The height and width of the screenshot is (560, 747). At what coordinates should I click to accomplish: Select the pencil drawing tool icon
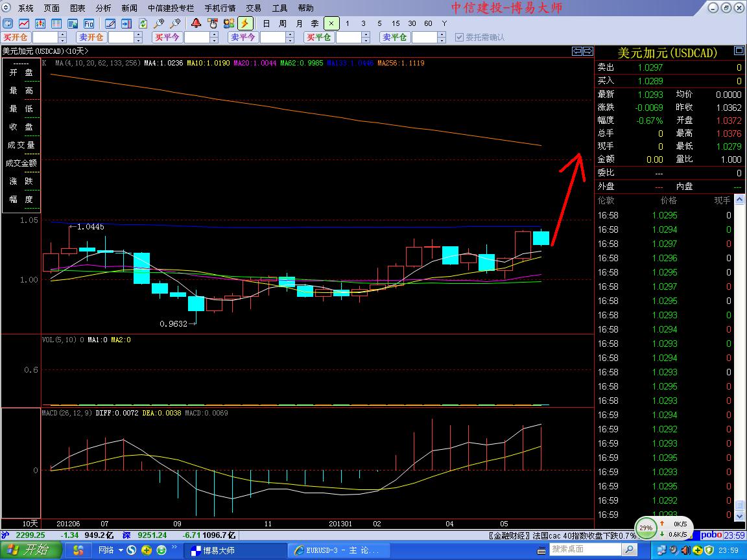click(110, 23)
